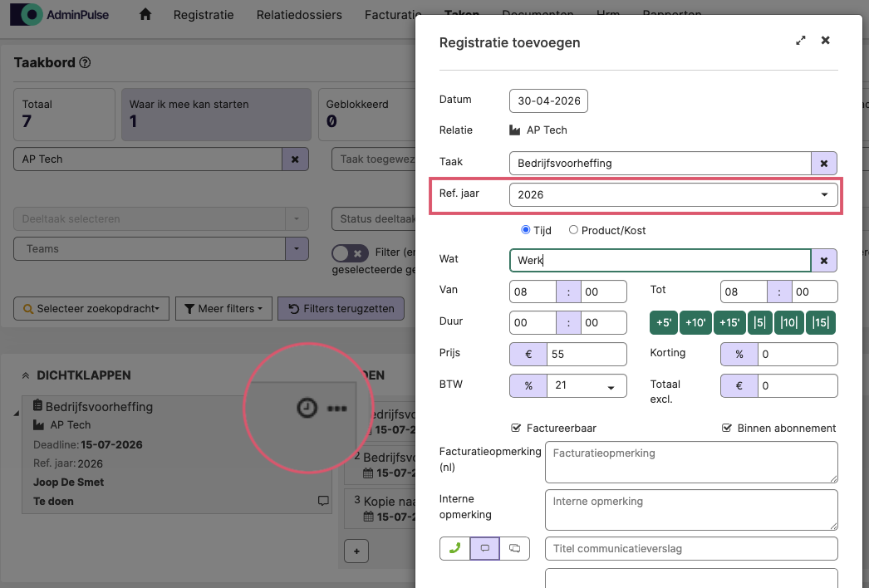Image resolution: width=869 pixels, height=588 pixels.
Task: Clear the Wat field value
Action: [824, 261]
